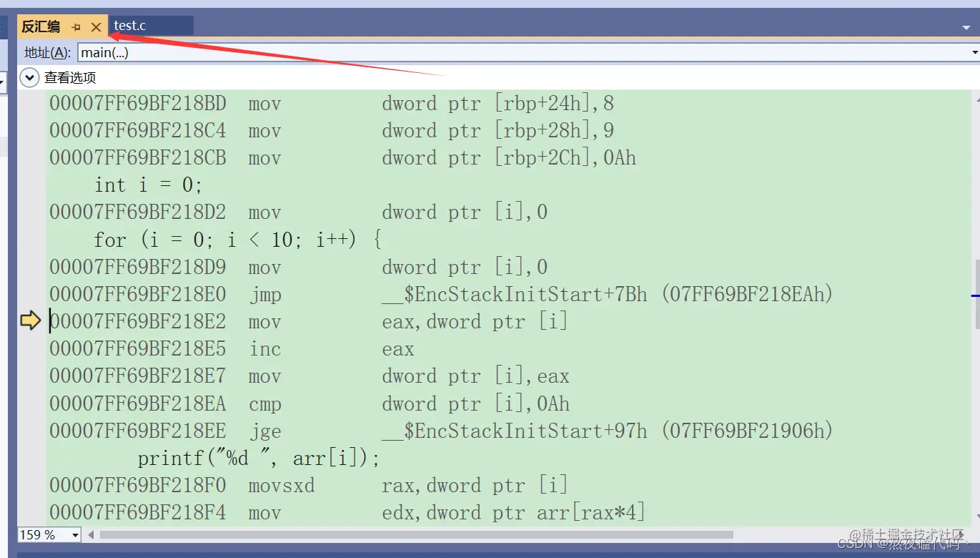Click the movsxd instruction line
Viewport: 980px width, 558px height.
pos(308,486)
